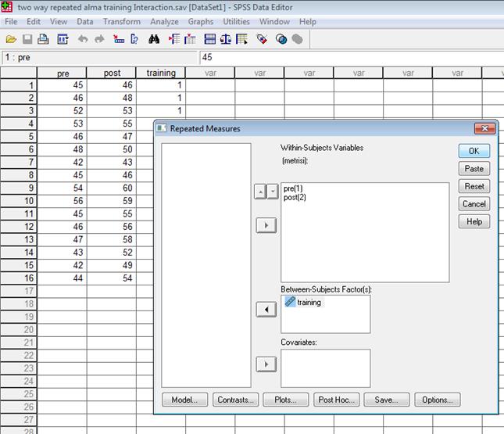Click the dialog Help button

click(x=474, y=221)
